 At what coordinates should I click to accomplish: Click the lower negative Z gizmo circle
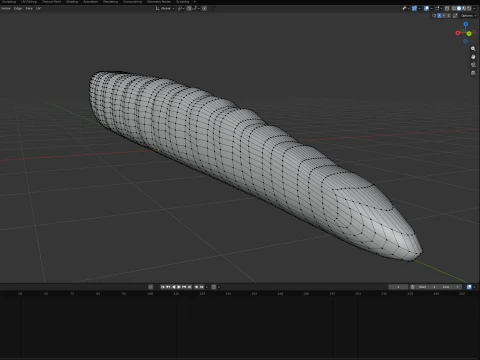tap(466, 41)
